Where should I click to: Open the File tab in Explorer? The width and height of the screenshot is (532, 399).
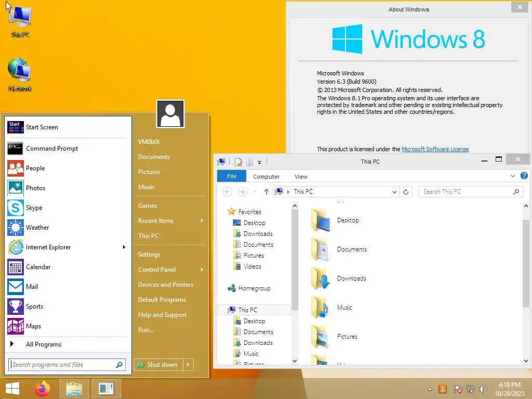[232, 176]
